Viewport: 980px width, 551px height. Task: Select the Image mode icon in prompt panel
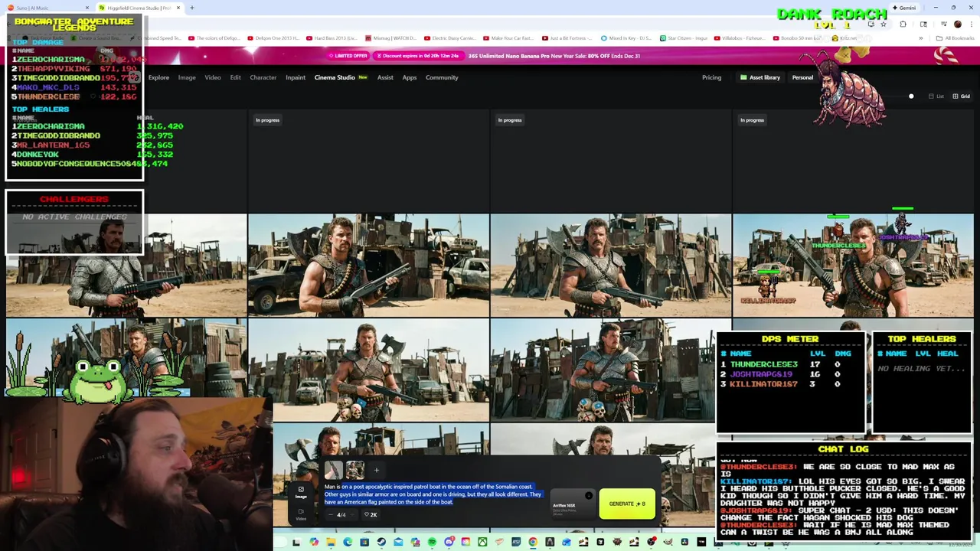click(x=301, y=492)
